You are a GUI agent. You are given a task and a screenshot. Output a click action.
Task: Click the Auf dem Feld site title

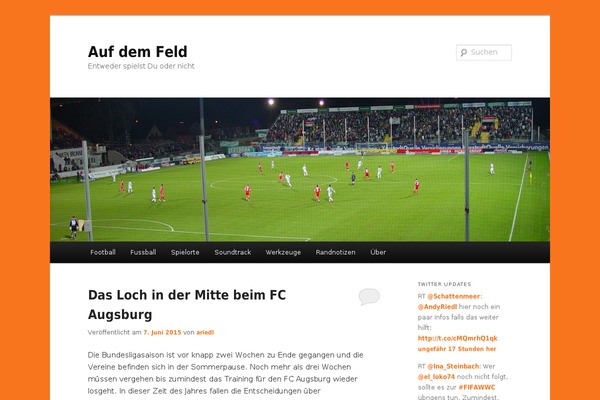tap(138, 52)
